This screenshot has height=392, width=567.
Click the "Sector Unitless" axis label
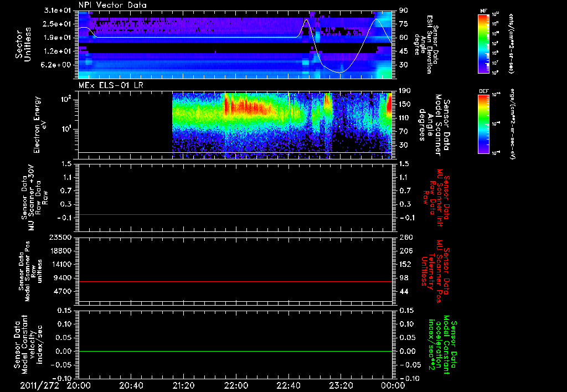(23, 44)
